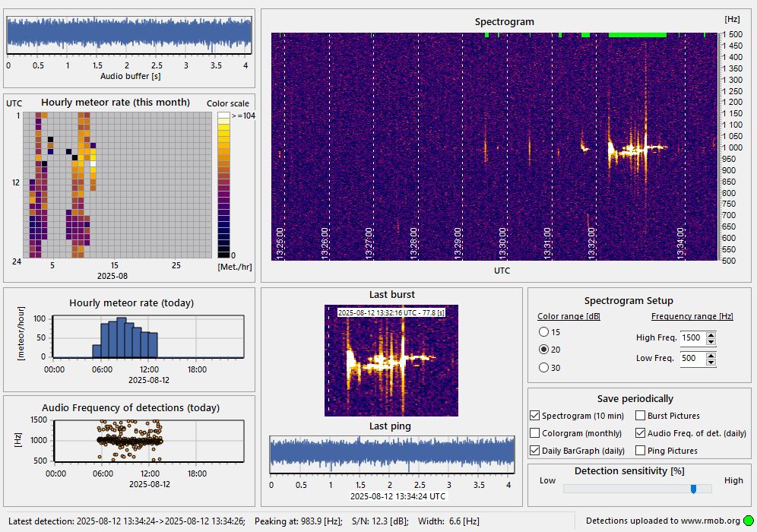This screenshot has height=532, width=757.
Task: Uncheck Spectrogram (10 min) periodic save
Action: click(x=535, y=416)
